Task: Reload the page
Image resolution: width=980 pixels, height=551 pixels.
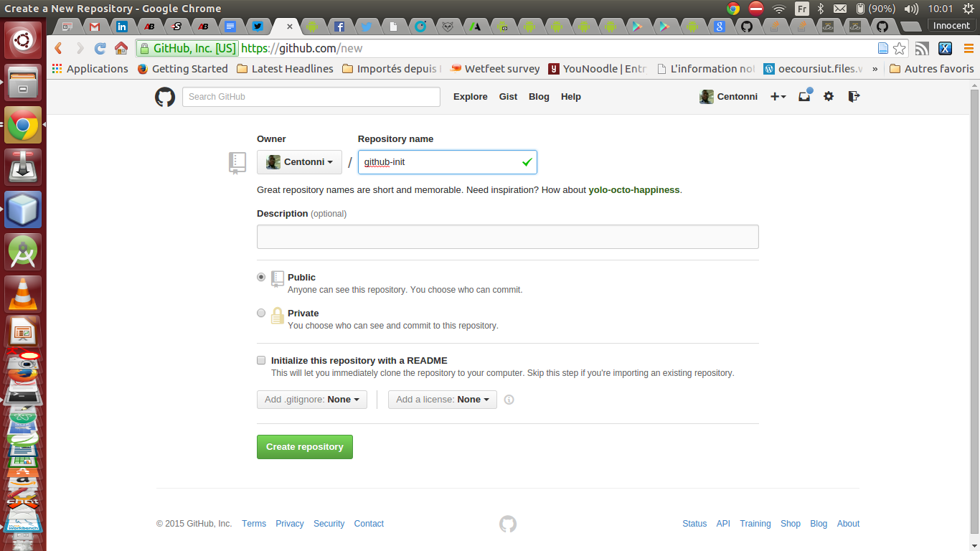Action: coord(100,49)
